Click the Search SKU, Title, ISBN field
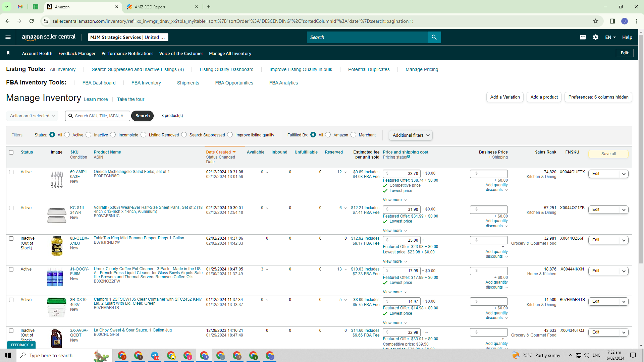644x362 pixels. tap(98, 116)
